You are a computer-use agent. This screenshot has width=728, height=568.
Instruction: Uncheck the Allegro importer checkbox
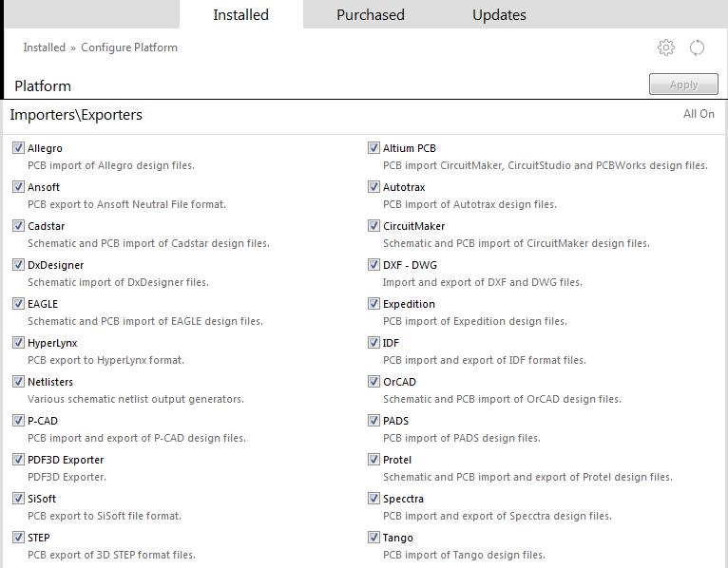click(18, 147)
